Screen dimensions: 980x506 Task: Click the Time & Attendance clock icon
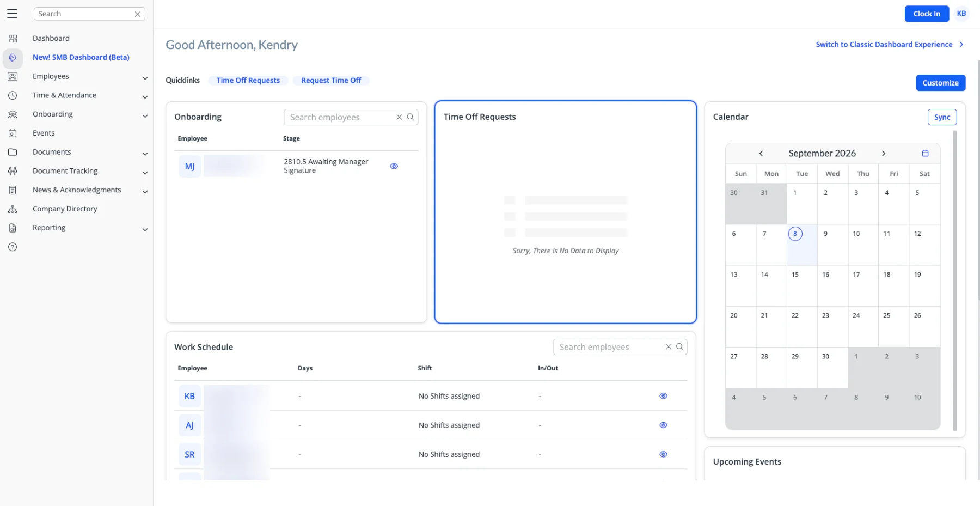click(x=13, y=95)
